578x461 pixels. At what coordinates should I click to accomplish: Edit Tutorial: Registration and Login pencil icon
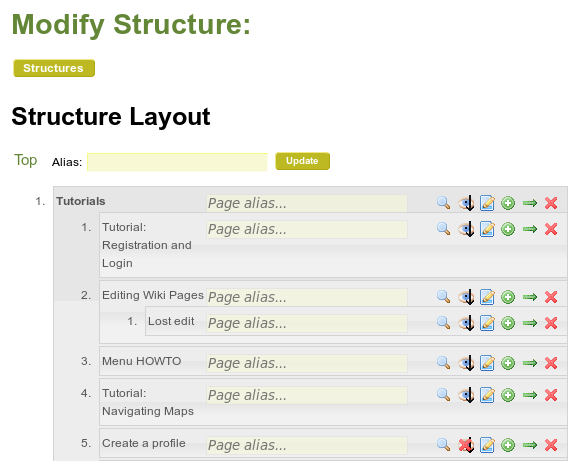click(x=487, y=229)
